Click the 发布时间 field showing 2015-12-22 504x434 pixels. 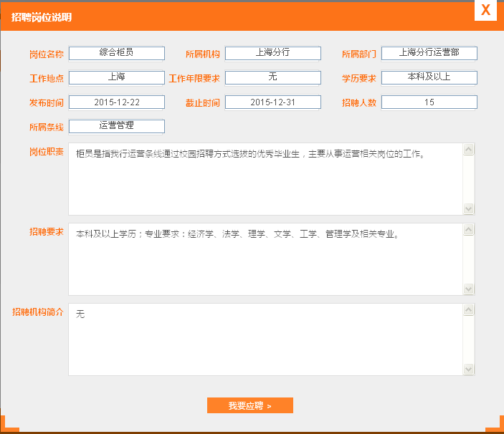coord(117,102)
